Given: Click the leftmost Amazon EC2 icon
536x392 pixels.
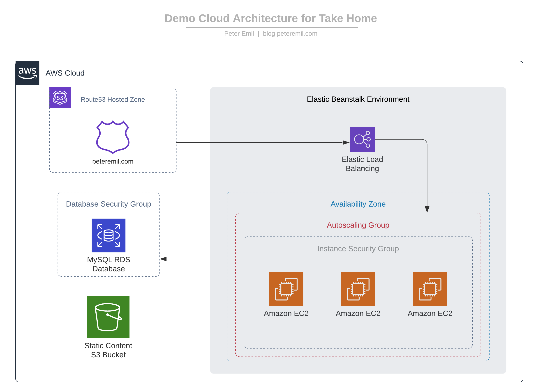Looking at the screenshot, I should click(286, 289).
